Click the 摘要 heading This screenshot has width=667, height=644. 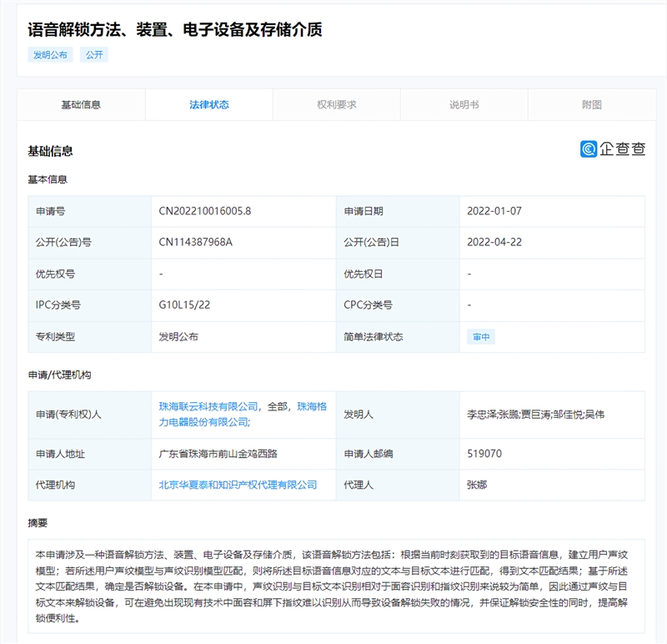38,523
